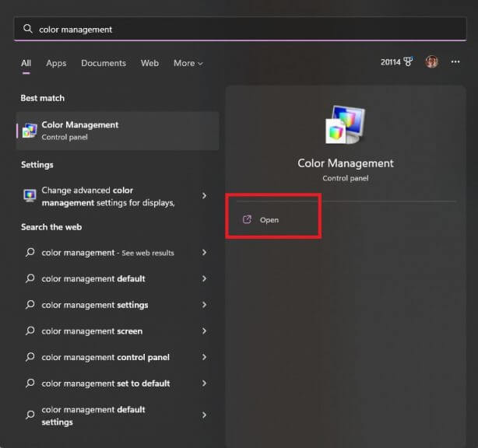Expand chevron for 'See web results' row
The width and height of the screenshot is (478, 448).
204,252
